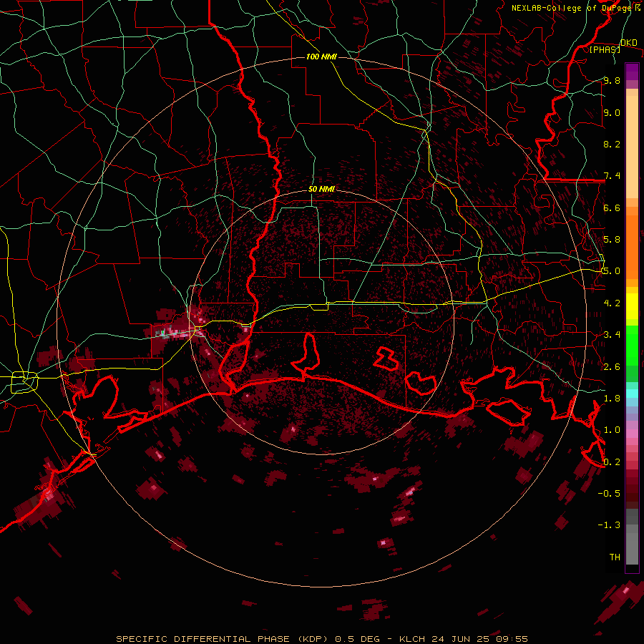Pick the cyan band on the color bar
The height and width of the screenshot is (644, 644).
[632, 394]
